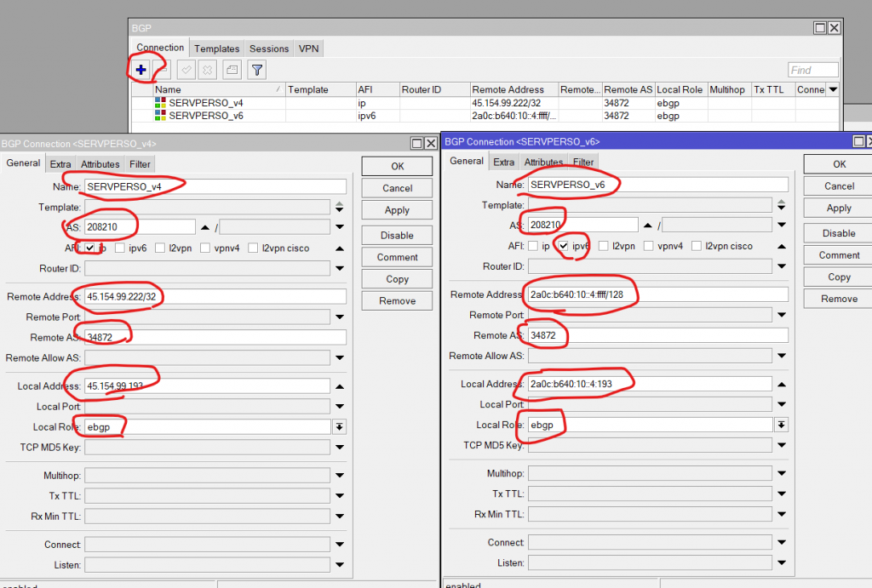Viewport: 872px width, 588px height.
Task: Click the blue plus add button in BGP
Action: point(141,70)
